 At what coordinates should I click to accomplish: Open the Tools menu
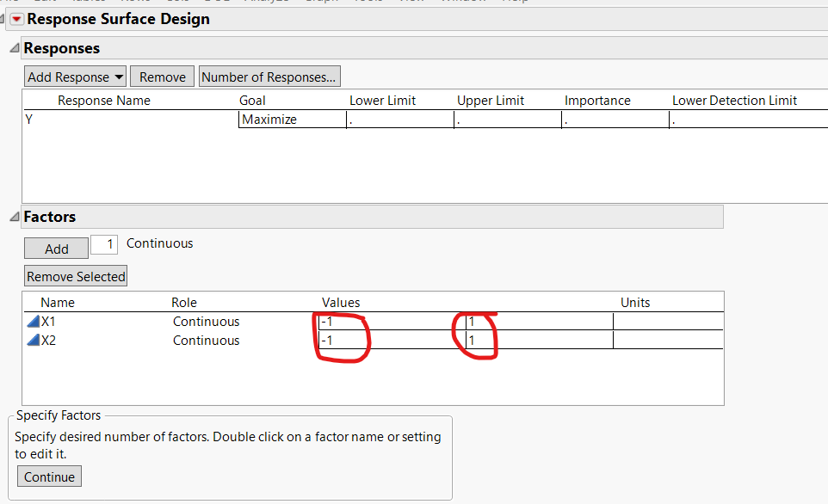pyautogui.click(x=368, y=2)
